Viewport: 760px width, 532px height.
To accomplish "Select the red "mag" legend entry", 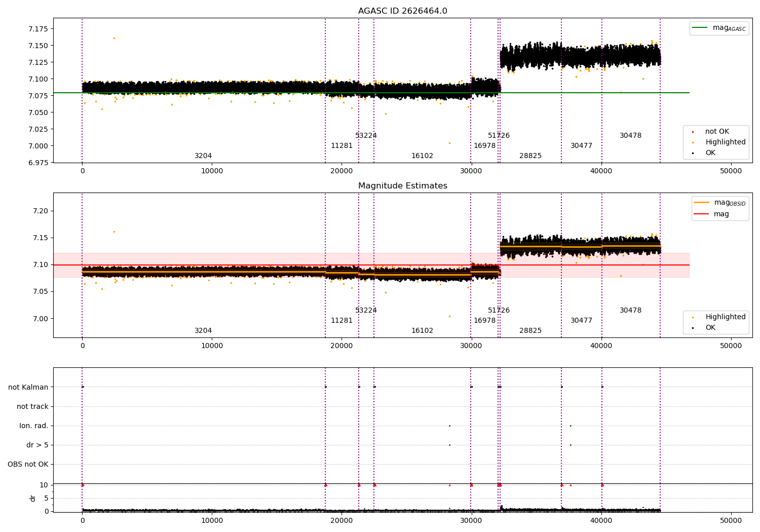I will tap(711, 214).
